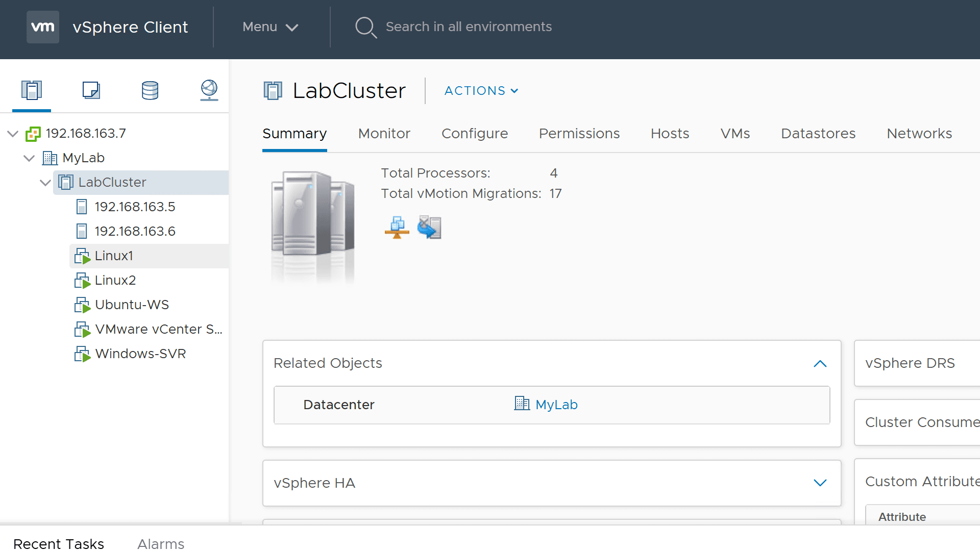Open the Alarms tab
The image size is (980, 551).
(x=161, y=544)
